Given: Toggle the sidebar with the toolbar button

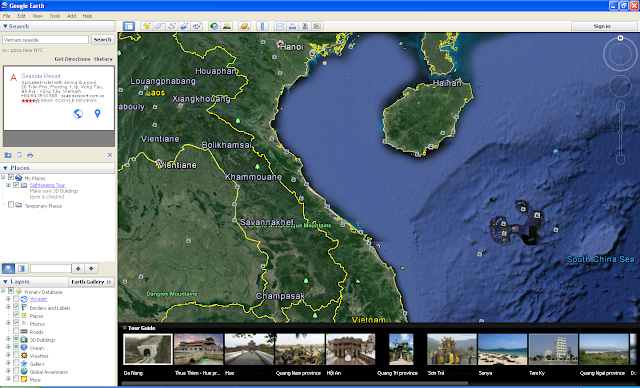Looking at the screenshot, I should point(129,26).
